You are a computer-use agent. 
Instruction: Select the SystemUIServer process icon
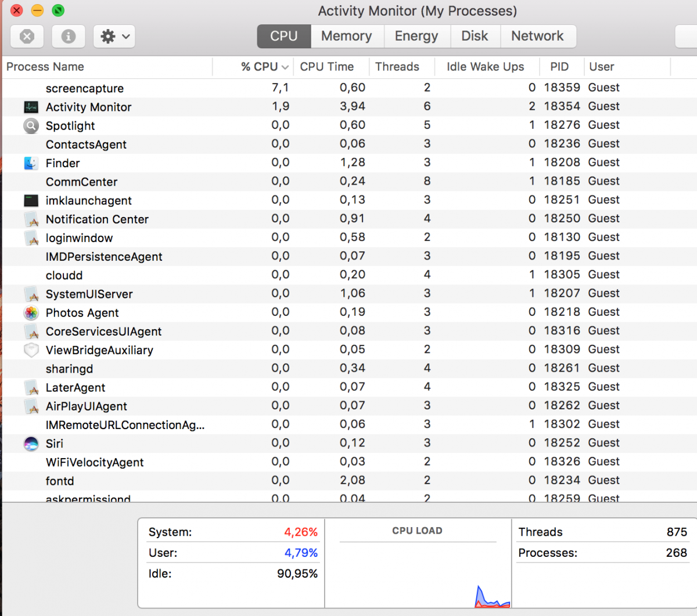pyautogui.click(x=31, y=294)
